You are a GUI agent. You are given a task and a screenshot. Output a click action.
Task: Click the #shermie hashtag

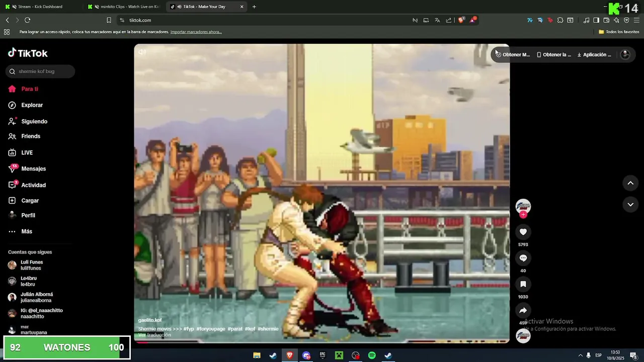point(268,329)
